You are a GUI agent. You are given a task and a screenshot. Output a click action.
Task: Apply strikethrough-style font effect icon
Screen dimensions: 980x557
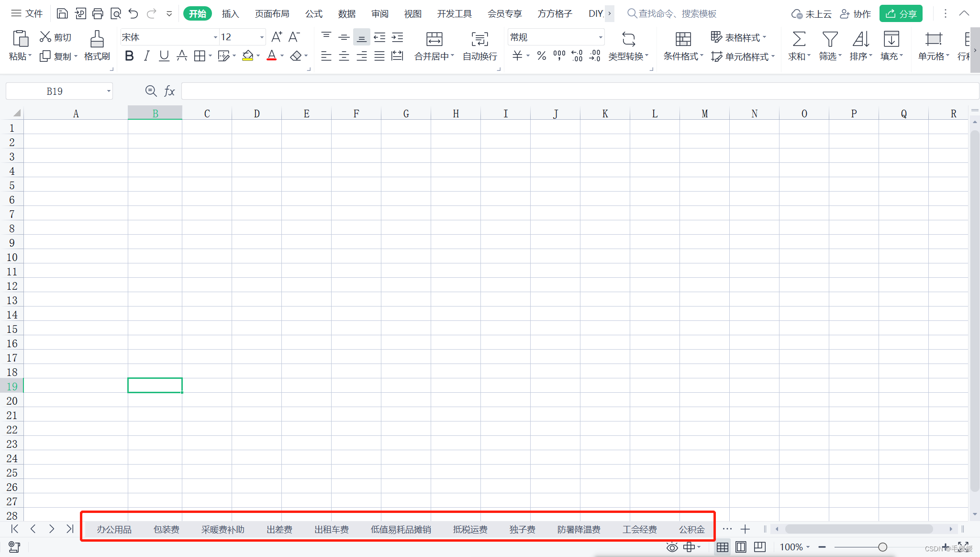click(182, 56)
